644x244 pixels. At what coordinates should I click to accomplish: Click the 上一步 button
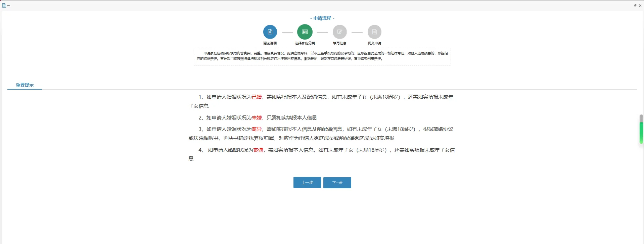307,183
